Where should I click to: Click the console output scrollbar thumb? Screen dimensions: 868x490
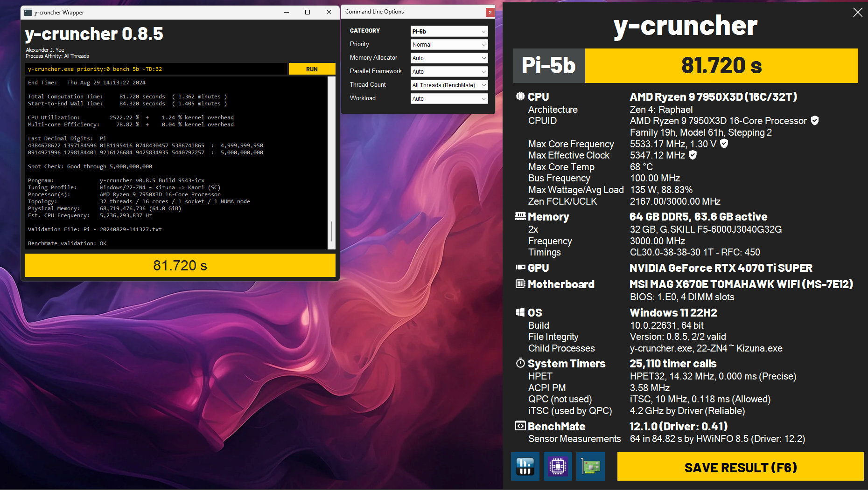coord(332,232)
